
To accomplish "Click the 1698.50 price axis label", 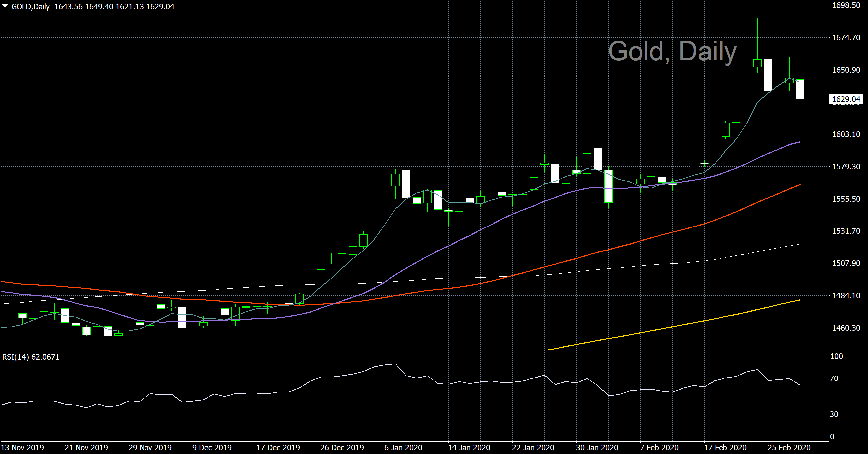I will (x=846, y=5).
